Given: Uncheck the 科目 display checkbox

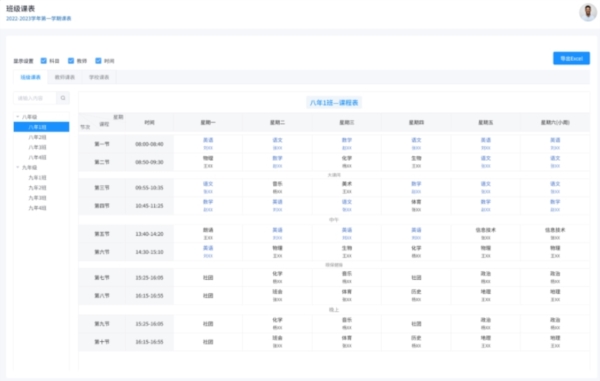Looking at the screenshot, I should click(x=44, y=61).
